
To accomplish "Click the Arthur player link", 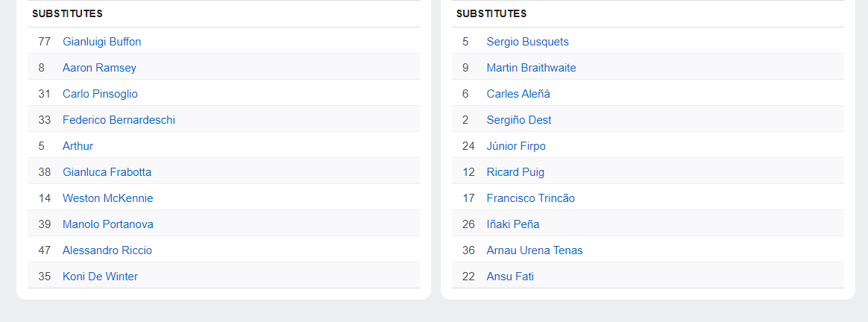I will 78,146.
